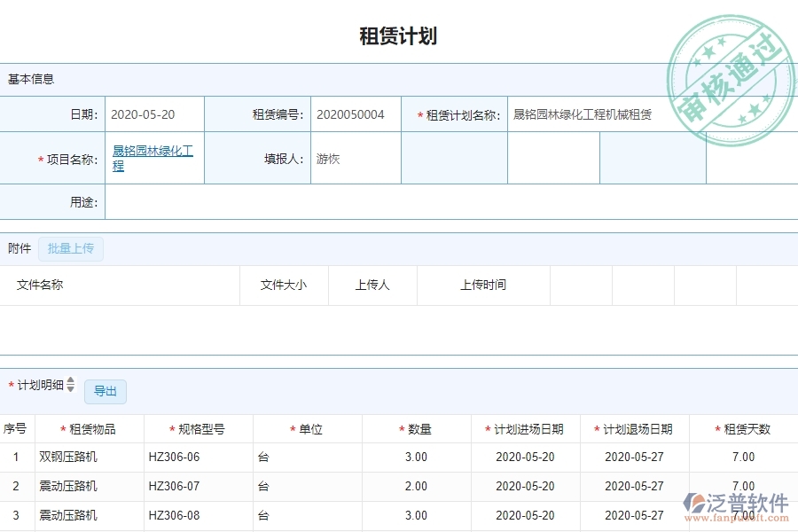Select row 2 containing 震动压路机
Screen dimensions: 798x532
click(266, 486)
